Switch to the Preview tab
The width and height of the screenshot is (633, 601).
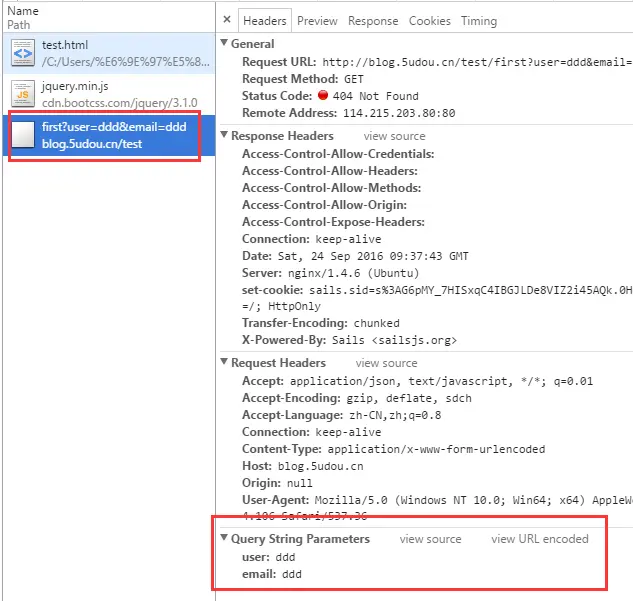tap(317, 21)
